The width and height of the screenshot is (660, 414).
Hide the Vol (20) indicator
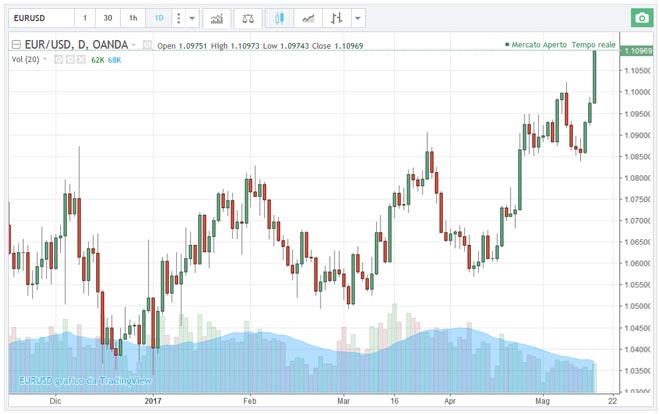tap(58, 60)
